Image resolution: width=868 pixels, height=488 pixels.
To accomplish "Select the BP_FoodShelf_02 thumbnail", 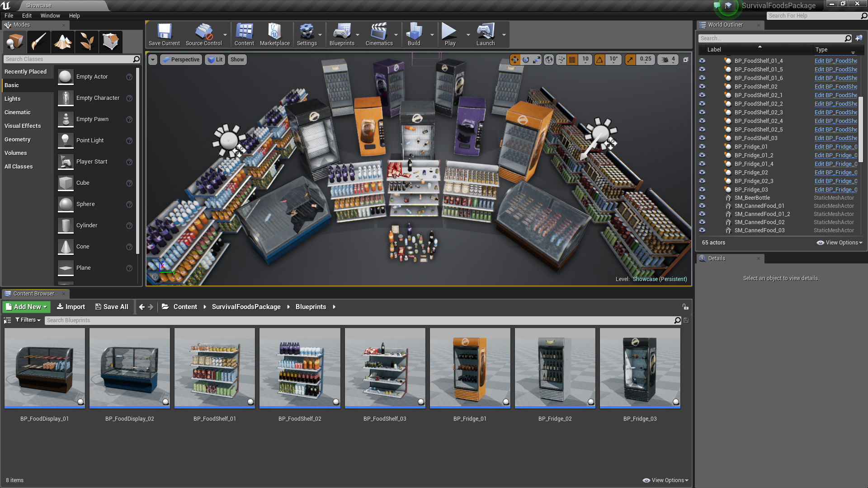I will pos(300,369).
